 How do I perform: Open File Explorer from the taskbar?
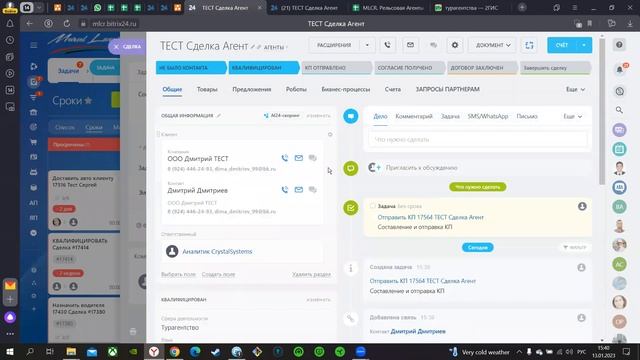(71, 352)
